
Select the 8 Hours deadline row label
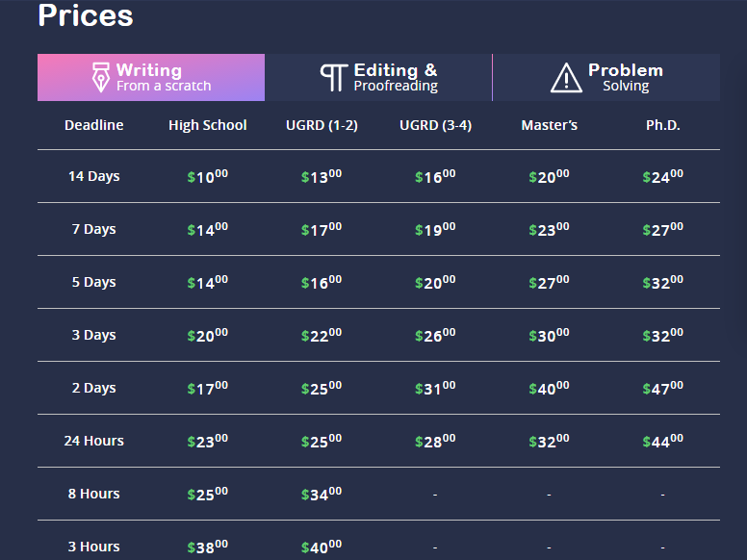[x=93, y=494]
